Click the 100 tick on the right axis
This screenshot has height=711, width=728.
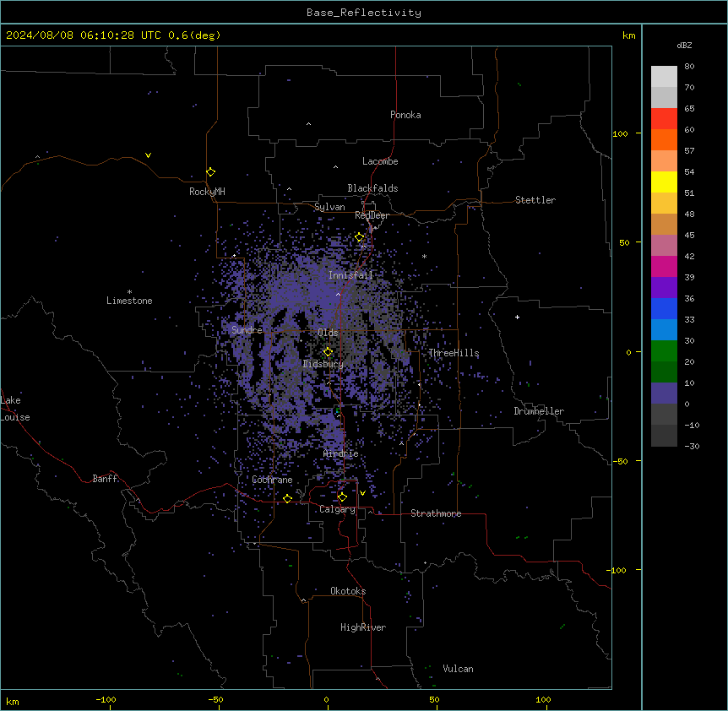pyautogui.click(x=620, y=133)
